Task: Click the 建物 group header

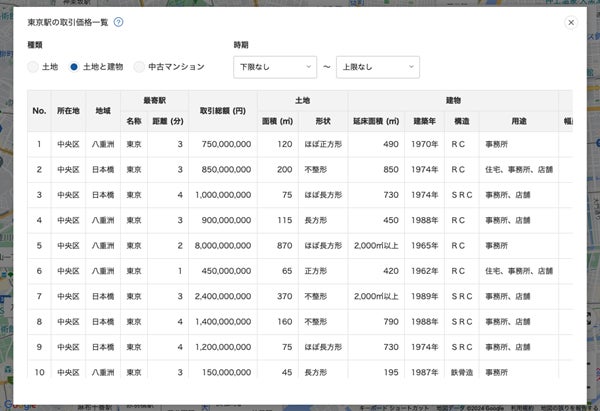Action: pyautogui.click(x=453, y=101)
